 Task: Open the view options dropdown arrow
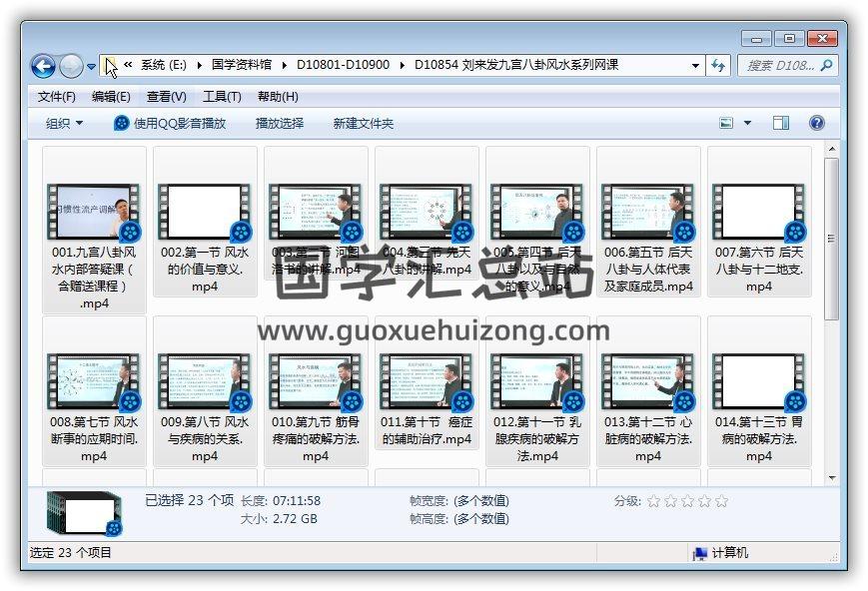(x=747, y=123)
